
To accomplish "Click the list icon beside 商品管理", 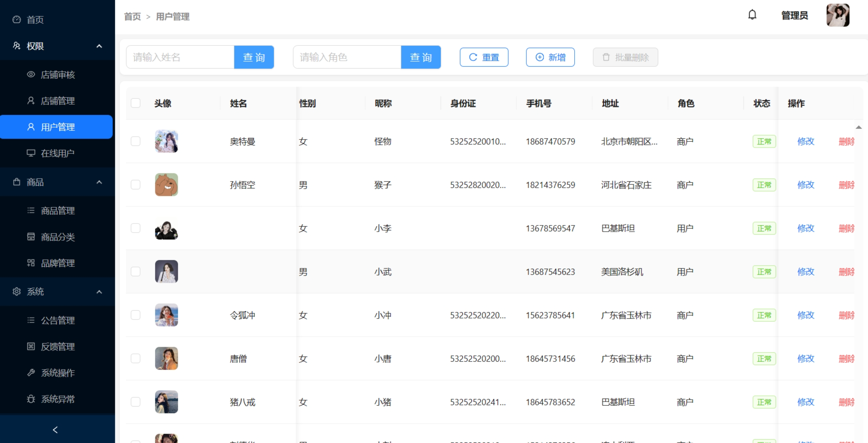I will pos(31,211).
